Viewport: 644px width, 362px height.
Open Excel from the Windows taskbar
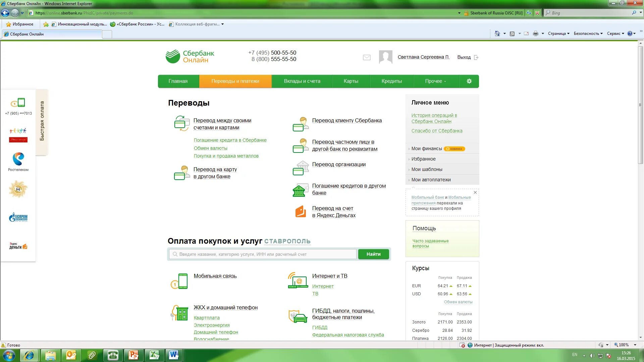(x=154, y=355)
